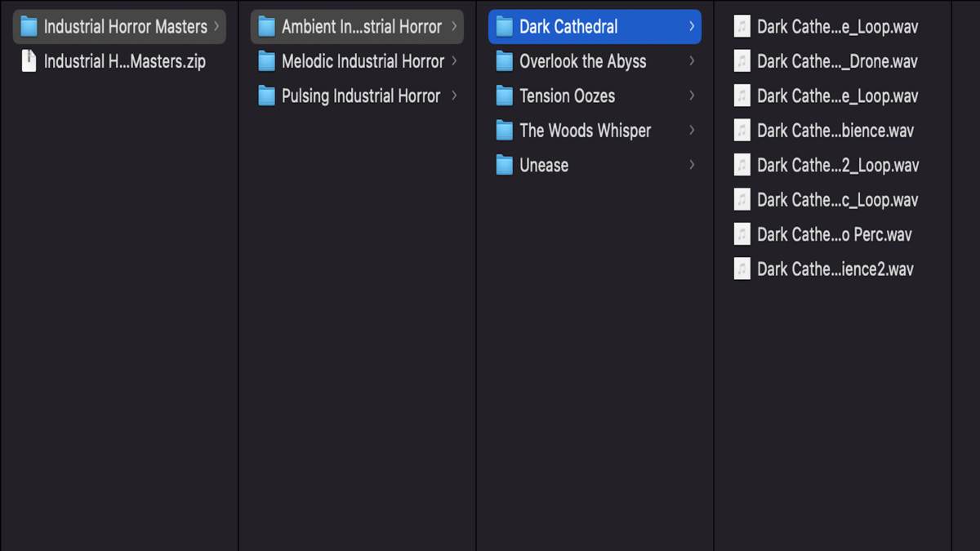This screenshot has width=980, height=551.
Task: Select the Industrial Horror Masters.zip file name
Action: (125, 61)
